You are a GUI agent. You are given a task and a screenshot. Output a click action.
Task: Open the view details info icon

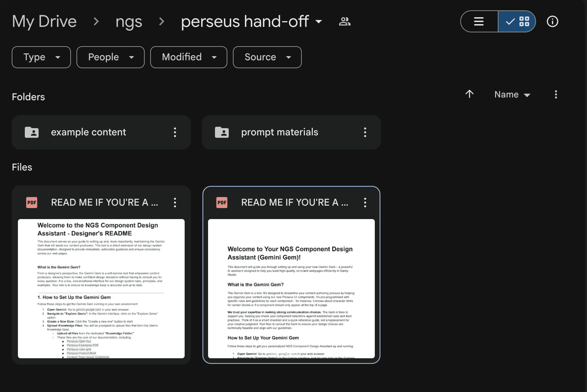[553, 21]
